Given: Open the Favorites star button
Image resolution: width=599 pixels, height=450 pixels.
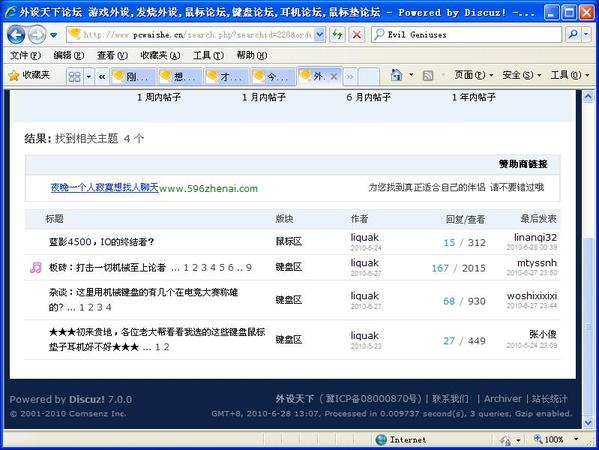Looking at the screenshot, I should click(29, 75).
